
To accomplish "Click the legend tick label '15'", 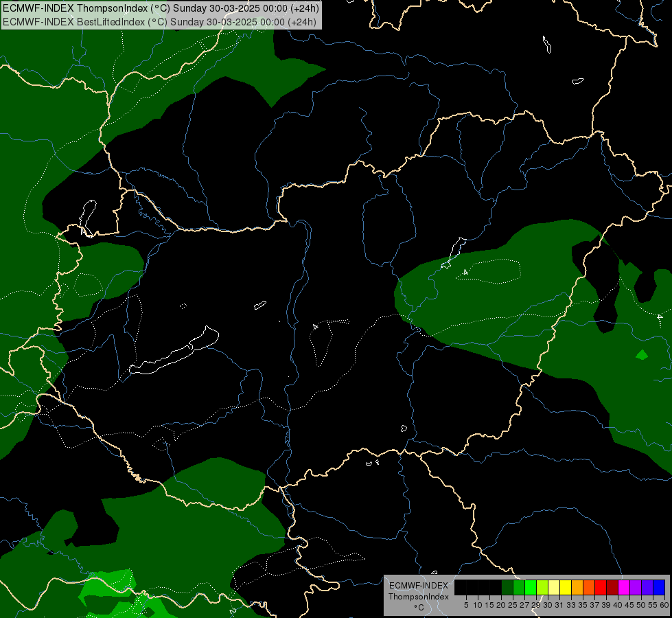I will coord(489,605).
